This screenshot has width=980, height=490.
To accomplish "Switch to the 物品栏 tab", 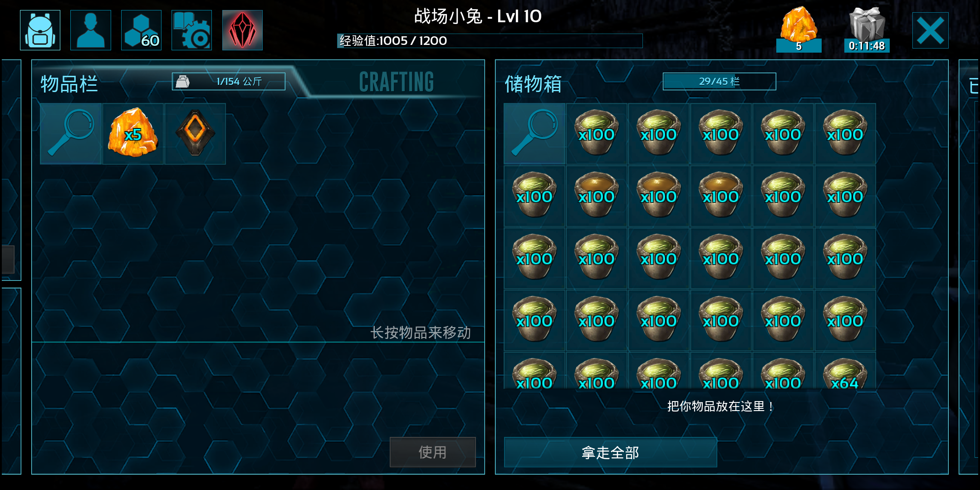I will click(x=69, y=84).
